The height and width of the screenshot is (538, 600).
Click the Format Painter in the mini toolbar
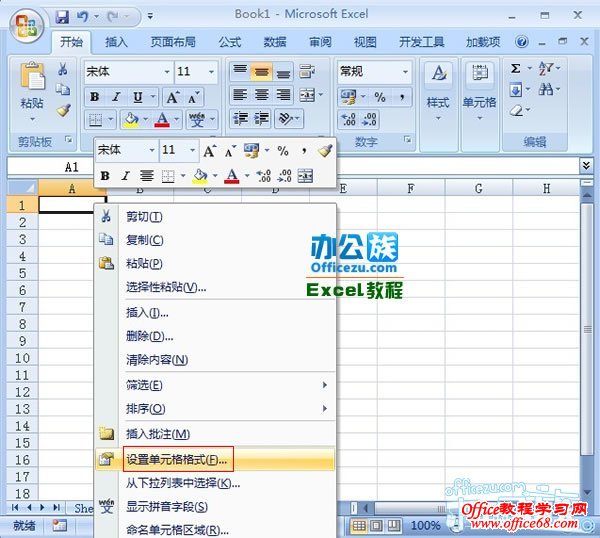point(324,151)
